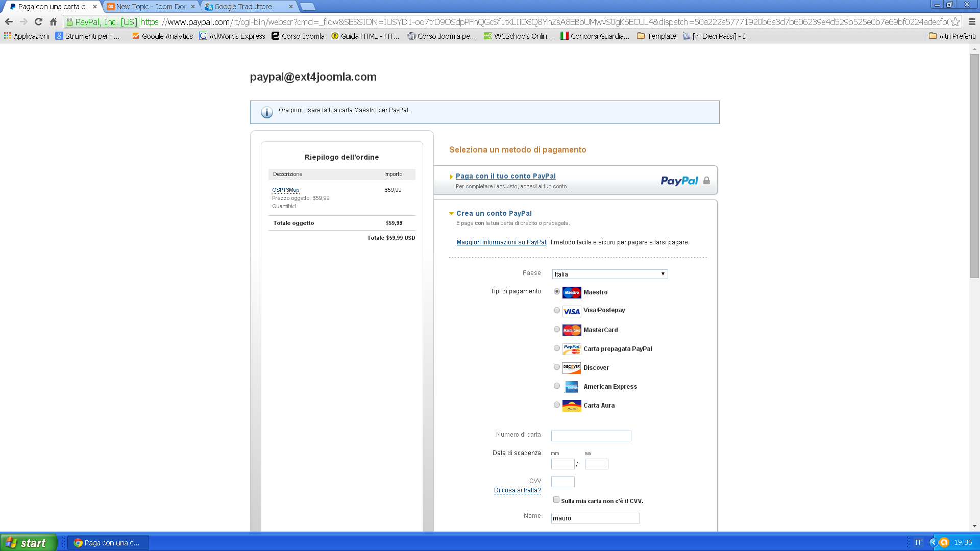Click the VISA card logo
This screenshot has height=551, width=980.
pos(572,311)
